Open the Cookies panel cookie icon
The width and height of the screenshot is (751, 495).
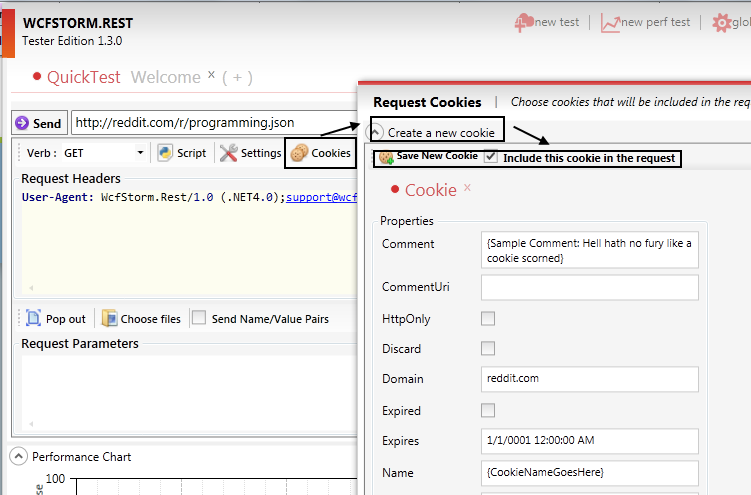pos(299,153)
